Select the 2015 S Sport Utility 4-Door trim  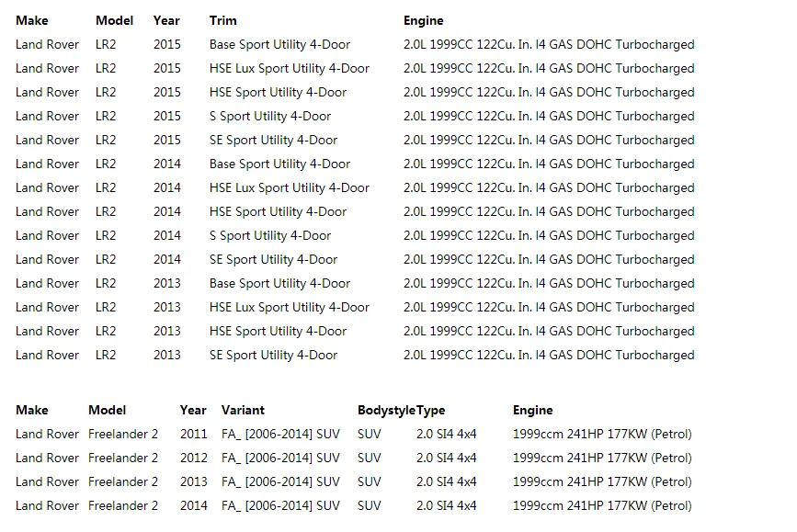click(270, 116)
